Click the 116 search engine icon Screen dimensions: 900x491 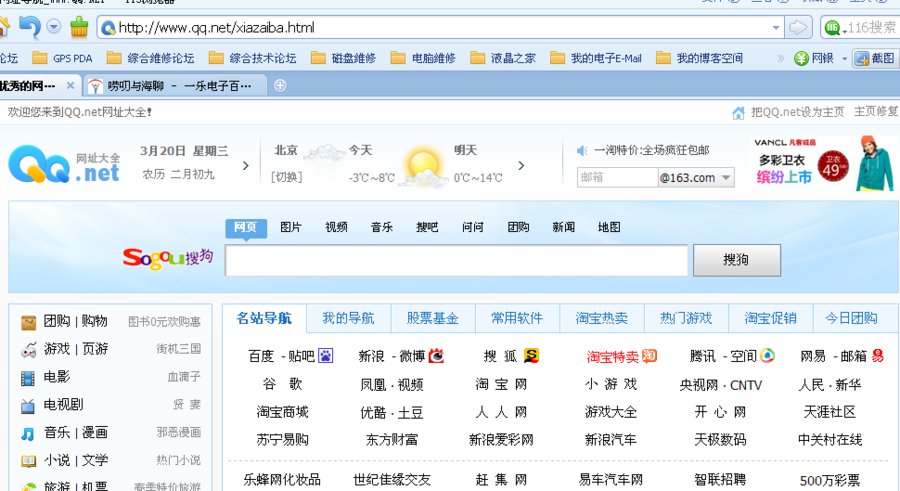[832, 28]
